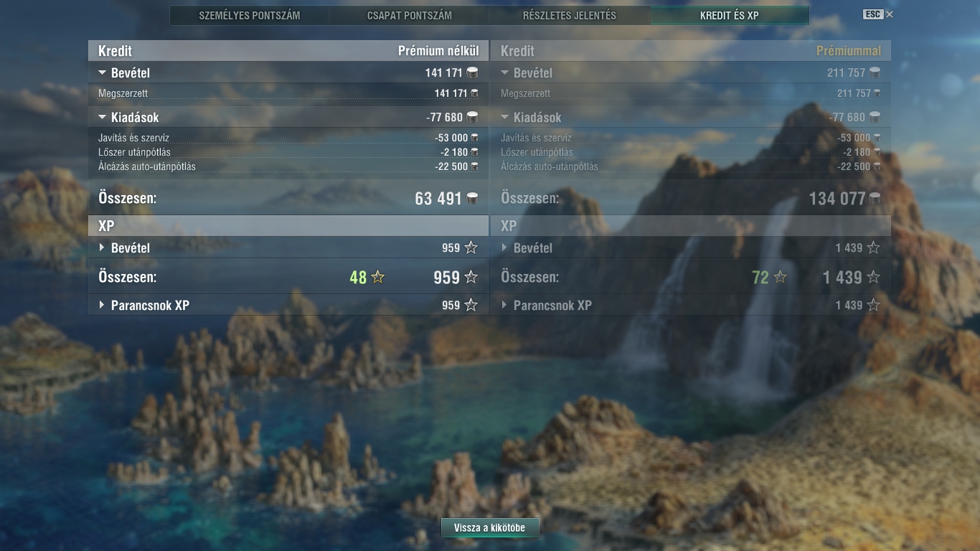Click the star icon next to 959 Összesen
Screen dimensions: 980x551
coord(471,277)
